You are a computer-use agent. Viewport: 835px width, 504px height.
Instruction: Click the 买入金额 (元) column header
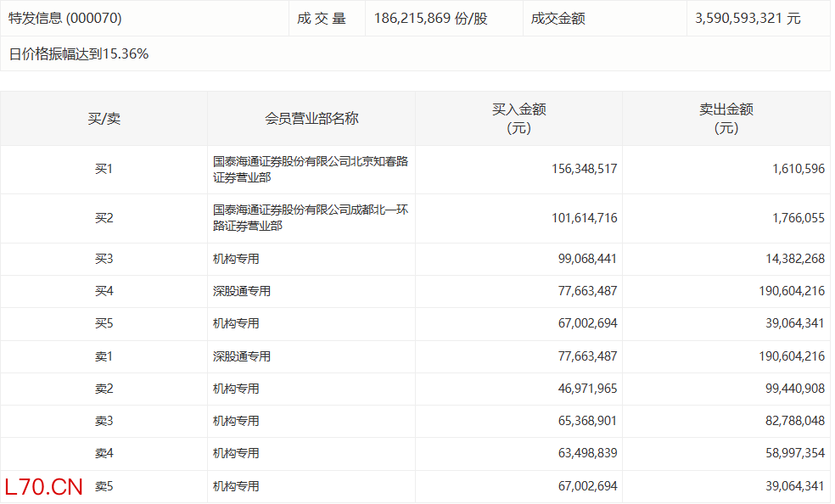point(518,119)
